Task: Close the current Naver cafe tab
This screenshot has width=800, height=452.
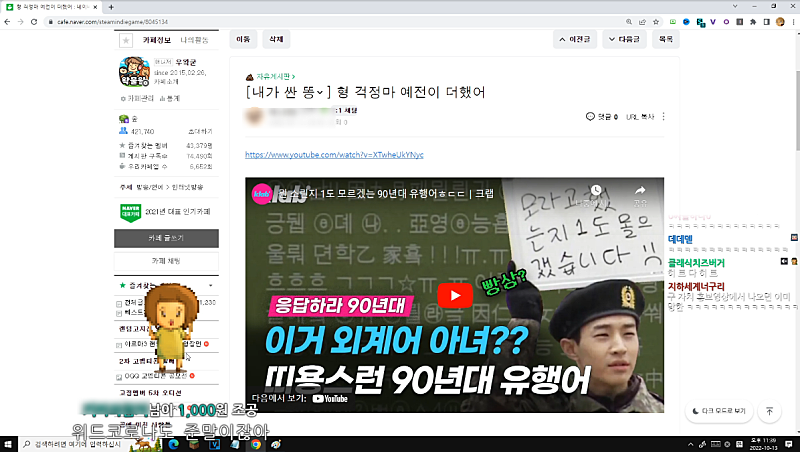Action: (x=95, y=7)
